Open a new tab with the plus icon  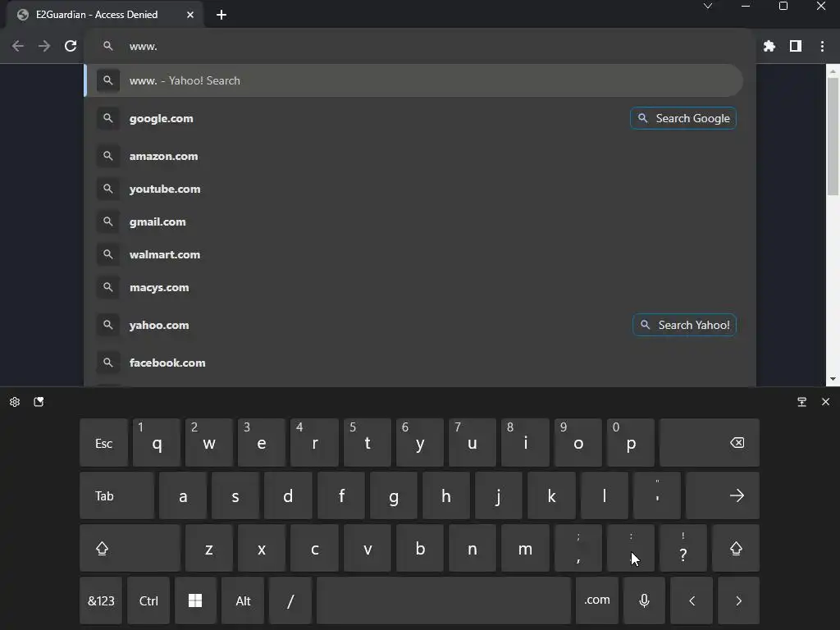click(x=221, y=15)
